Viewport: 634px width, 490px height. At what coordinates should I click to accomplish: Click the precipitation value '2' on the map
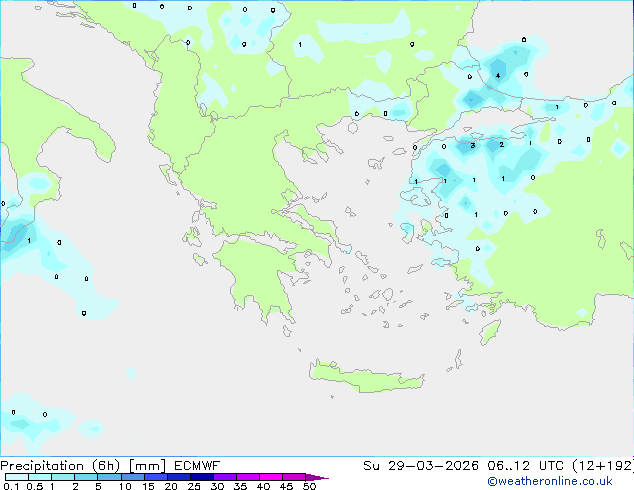point(501,144)
